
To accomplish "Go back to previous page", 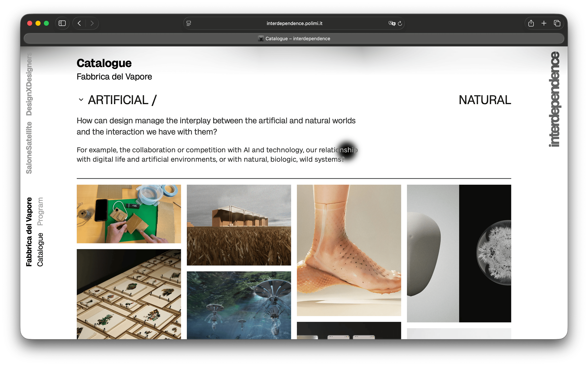I will [x=79, y=23].
